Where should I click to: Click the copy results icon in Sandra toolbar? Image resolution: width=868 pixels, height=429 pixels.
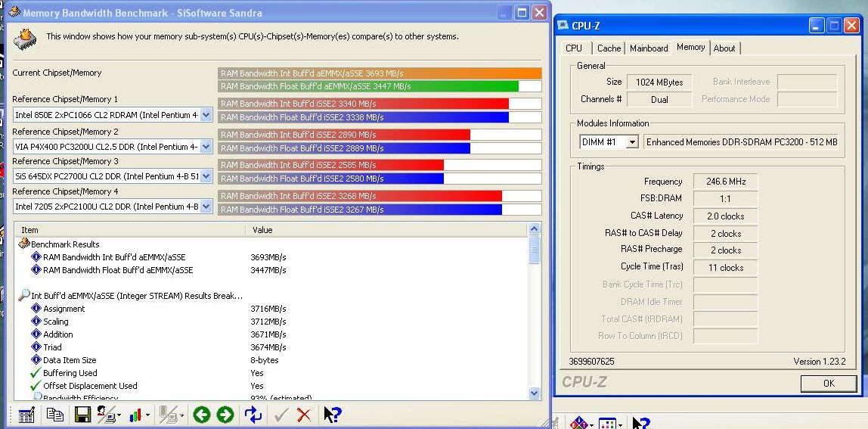tap(54, 415)
